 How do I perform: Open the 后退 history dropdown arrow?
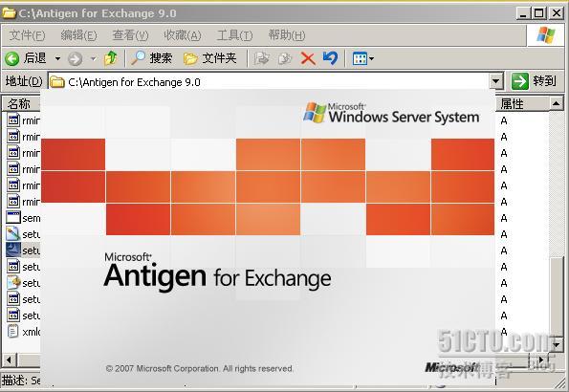click(57, 58)
